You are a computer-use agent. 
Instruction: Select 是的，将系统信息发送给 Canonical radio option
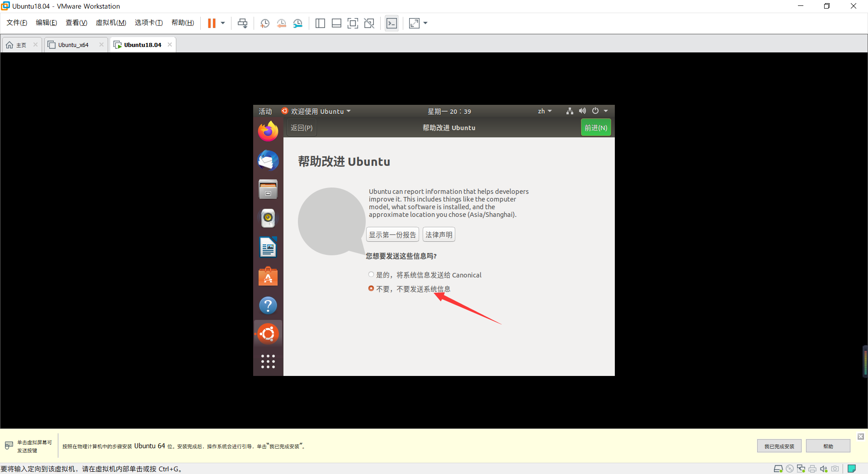pos(425,275)
